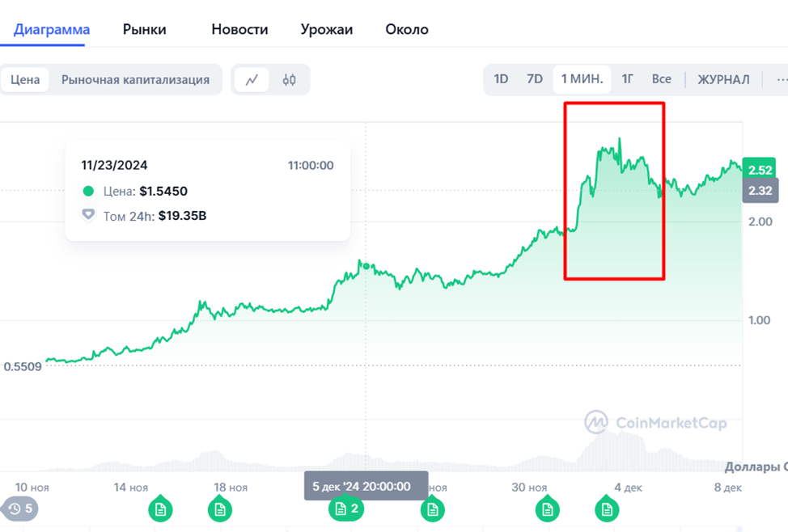Click the double event marker below 5 дек tooltip
The width and height of the screenshot is (788, 532).
tap(345, 509)
